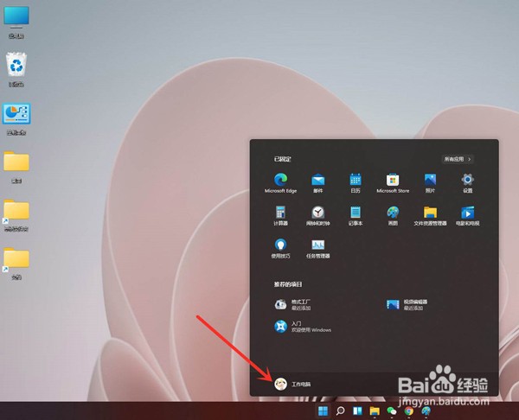Click All apps (所有应用) button

(458, 159)
